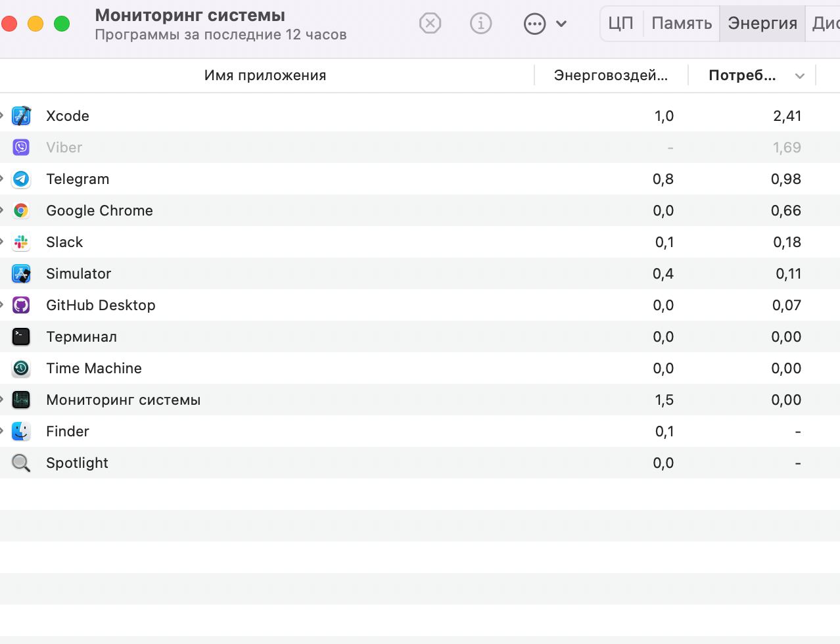Select the Мониторинг системы row name
This screenshot has width=840, height=644.
[123, 400]
